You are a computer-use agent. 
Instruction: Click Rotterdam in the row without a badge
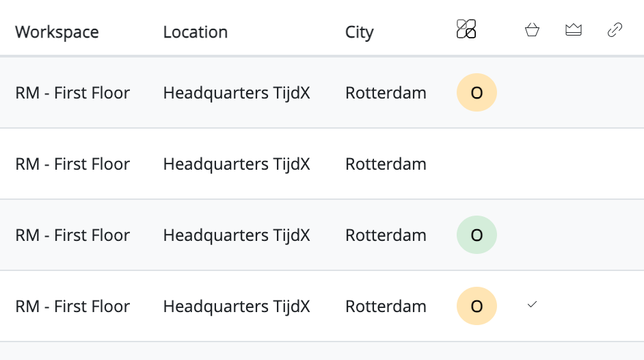[386, 164]
